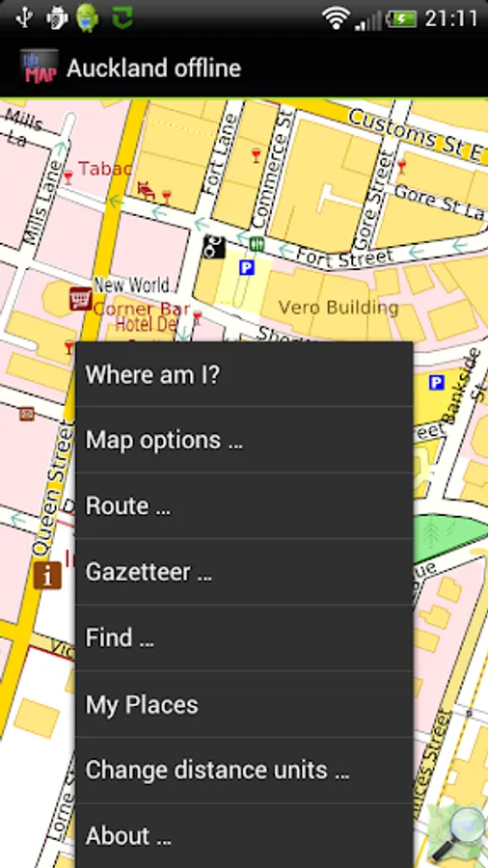
Task: Tap the green Android debug icon in status bar
Action: (88, 17)
